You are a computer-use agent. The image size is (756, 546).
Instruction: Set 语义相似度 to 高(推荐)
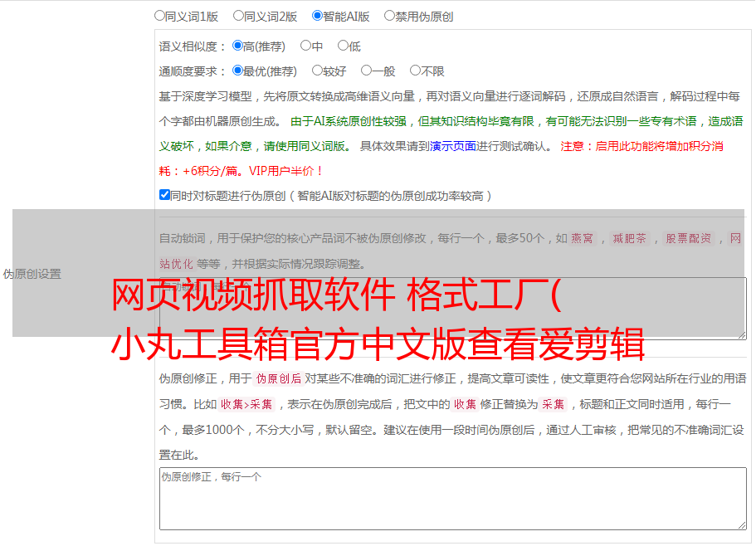pyautogui.click(x=237, y=46)
